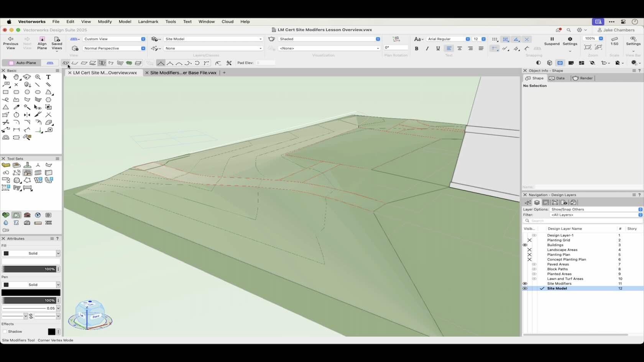Screen dimensions: 644x362
Task: Select the Selection tool in the Basic palette
Action: (5, 77)
